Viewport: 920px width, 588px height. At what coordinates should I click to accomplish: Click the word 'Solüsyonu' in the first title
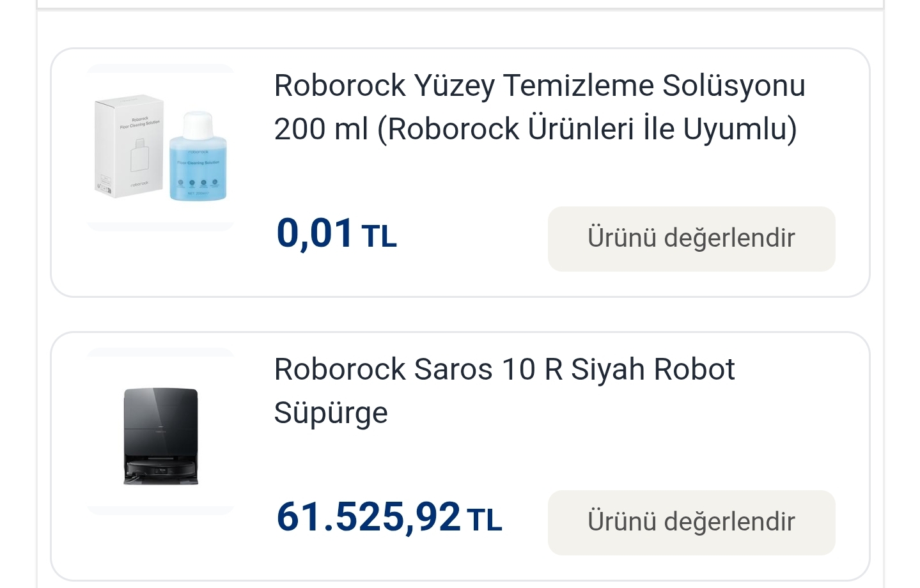[733, 86]
